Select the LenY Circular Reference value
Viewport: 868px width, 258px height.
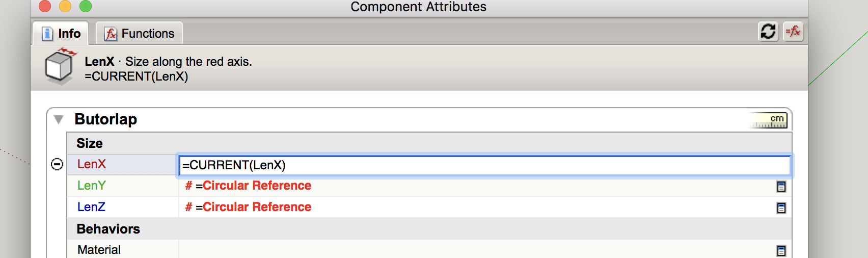[253, 186]
